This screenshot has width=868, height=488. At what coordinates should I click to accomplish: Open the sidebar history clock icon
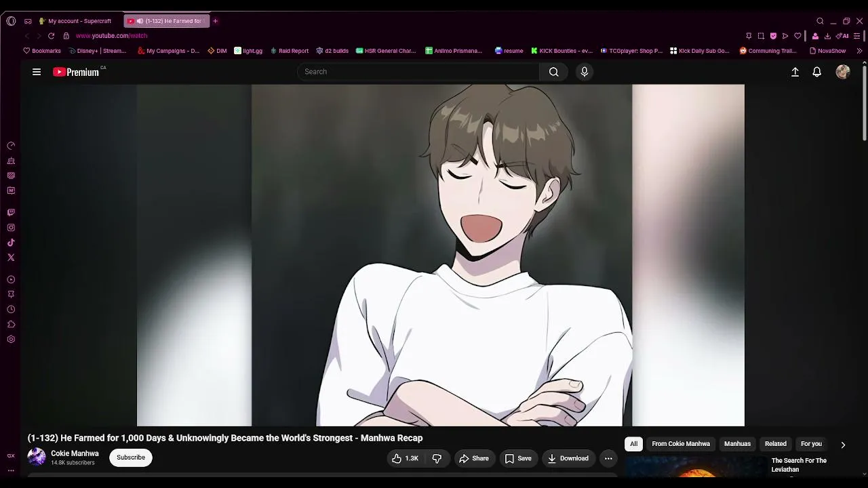(x=11, y=310)
